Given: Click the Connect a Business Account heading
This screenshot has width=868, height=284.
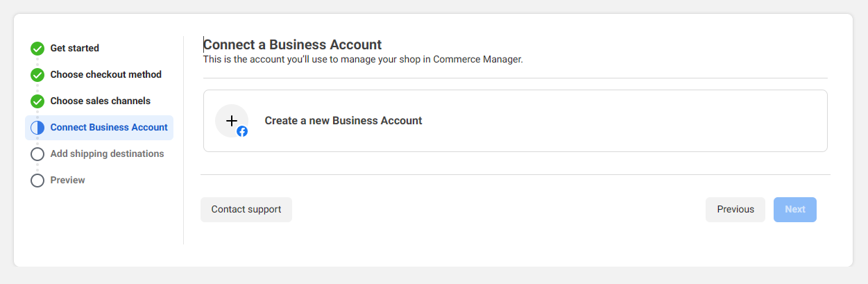Looking at the screenshot, I should click(292, 45).
